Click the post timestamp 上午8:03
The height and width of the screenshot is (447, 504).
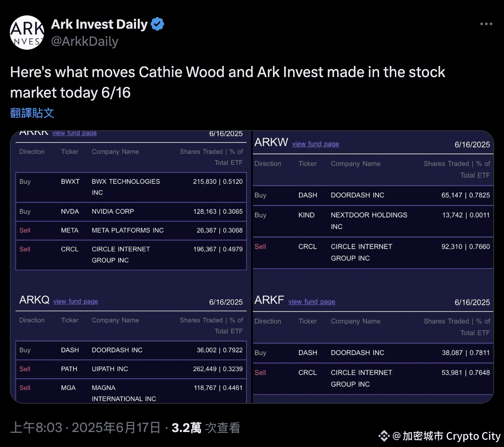(x=36, y=428)
